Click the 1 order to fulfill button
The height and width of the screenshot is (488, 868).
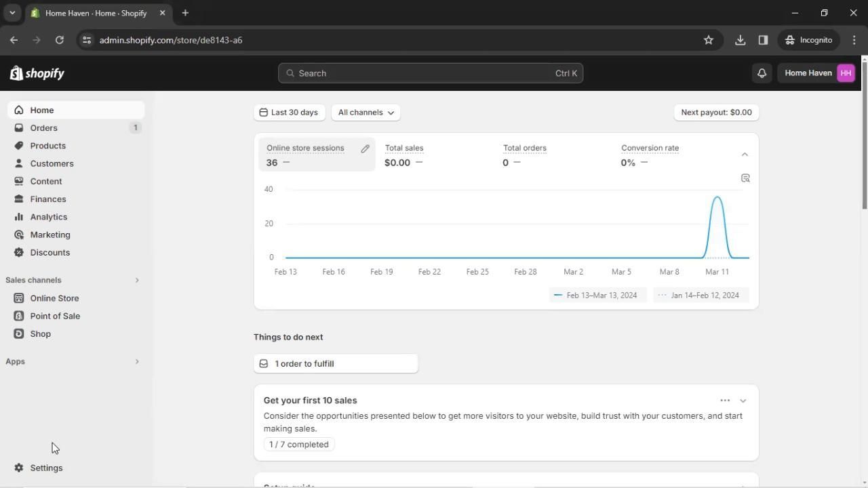336,364
